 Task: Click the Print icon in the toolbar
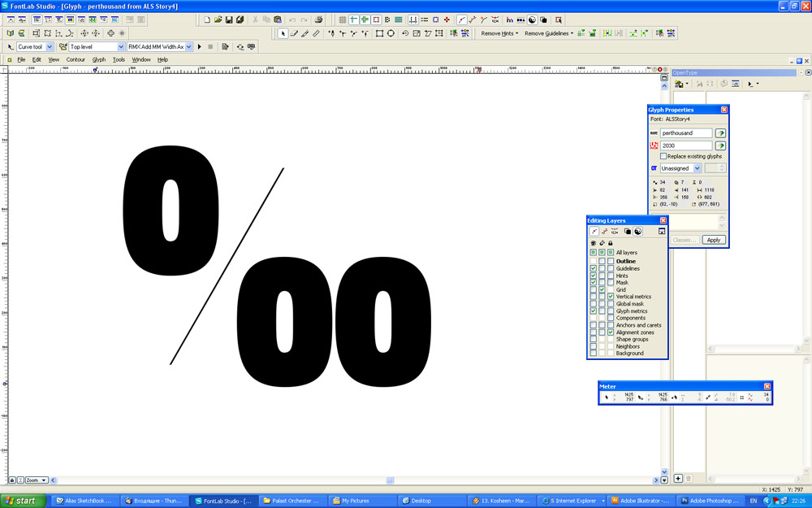[x=318, y=20]
